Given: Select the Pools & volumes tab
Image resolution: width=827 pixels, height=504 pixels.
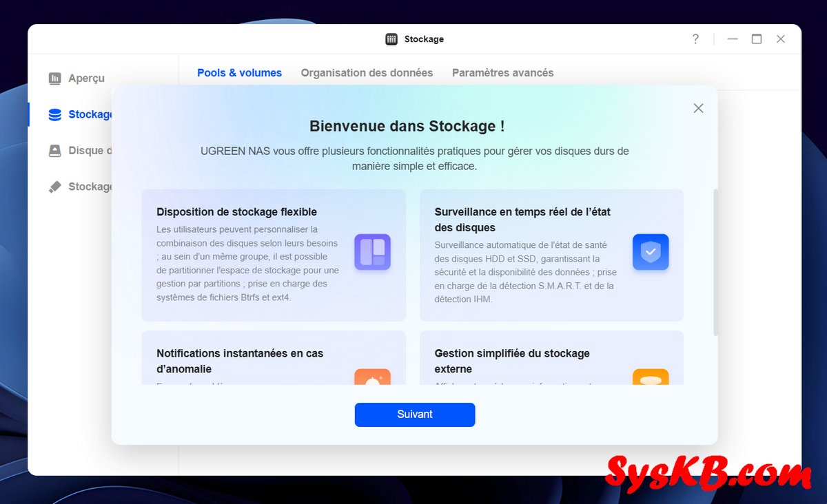Looking at the screenshot, I should pos(239,73).
